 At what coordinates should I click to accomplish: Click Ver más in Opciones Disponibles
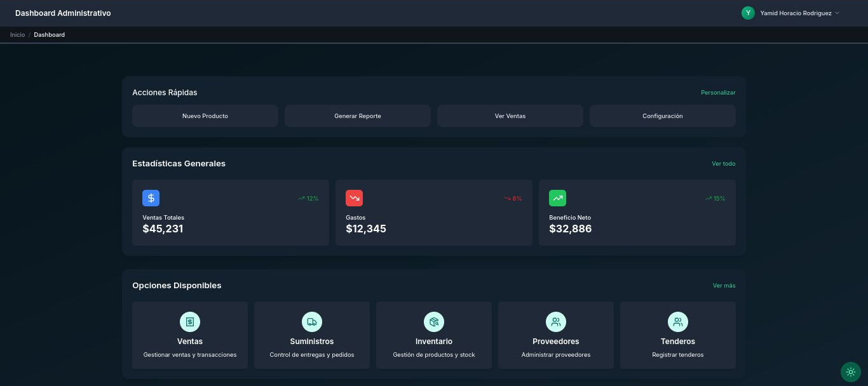click(724, 286)
